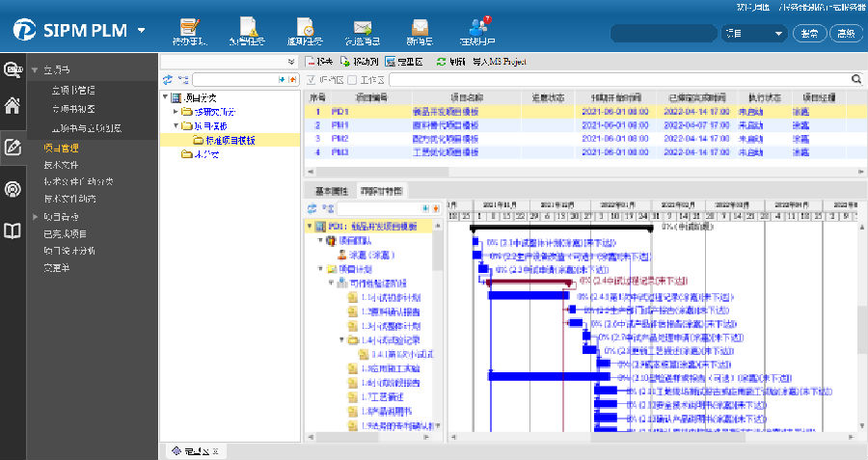868x460 pixels.
Task: Click the green 刷新 refresh toolbar button
Action: pos(450,62)
